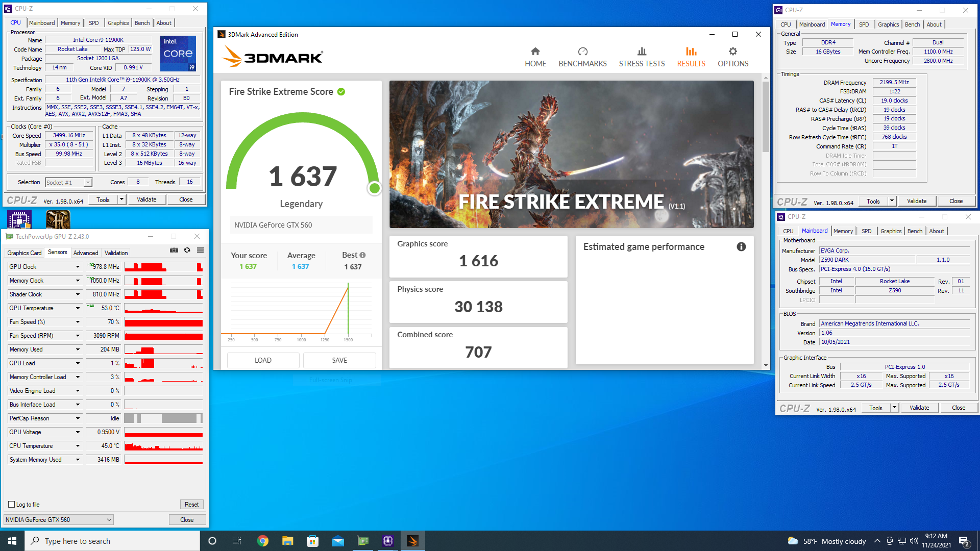The height and width of the screenshot is (551, 980).
Task: Open notification center icon
Action: point(964,541)
